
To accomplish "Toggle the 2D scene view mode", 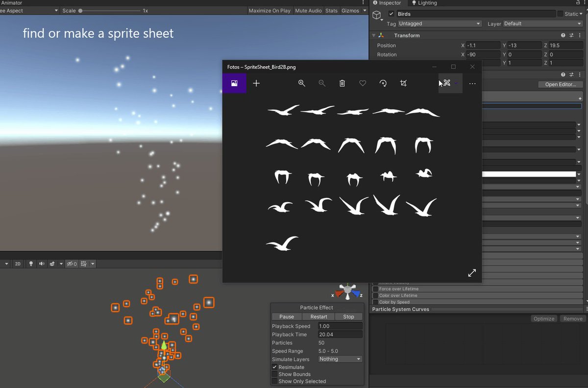I will tap(18, 264).
